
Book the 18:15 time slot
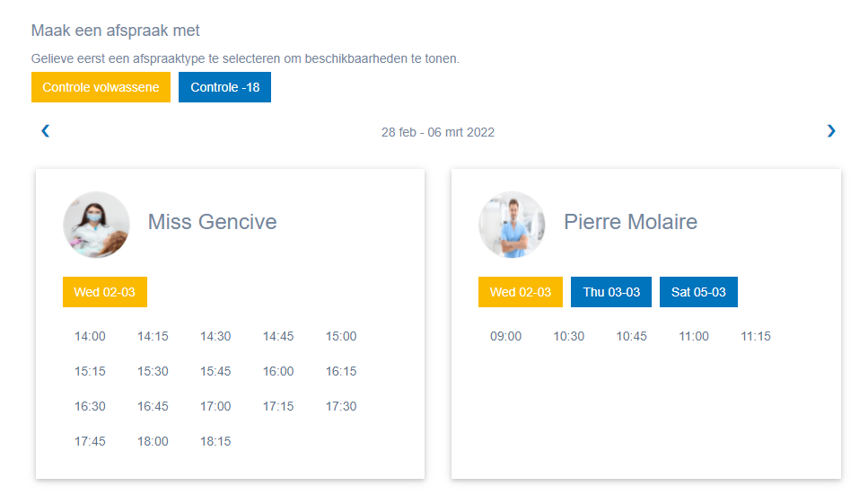[215, 441]
